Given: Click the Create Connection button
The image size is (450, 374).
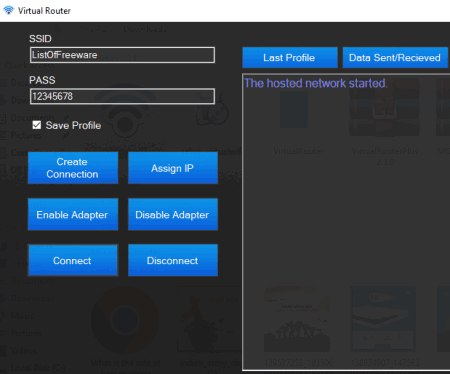Looking at the screenshot, I should [x=73, y=168].
